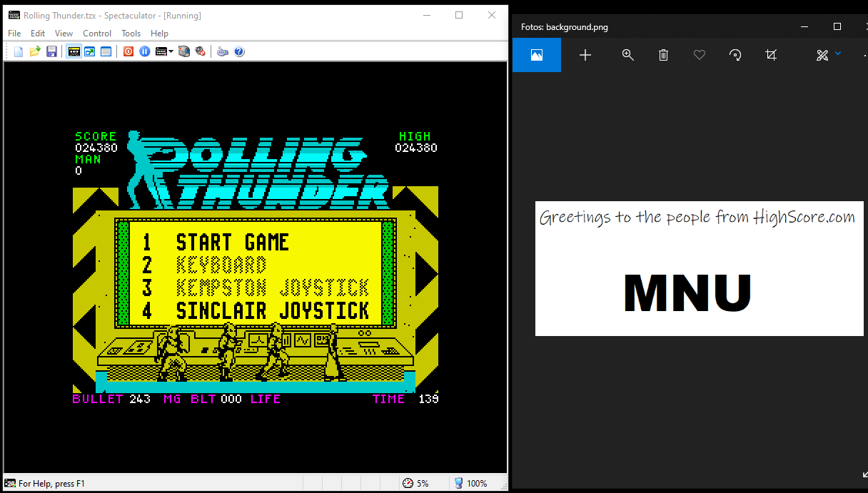Click the START GAME option on game screen

[232, 243]
